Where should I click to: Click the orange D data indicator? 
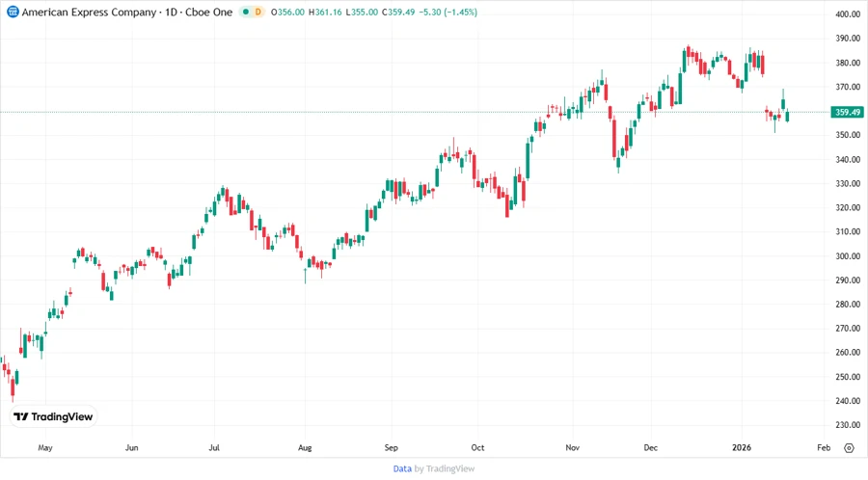click(258, 12)
